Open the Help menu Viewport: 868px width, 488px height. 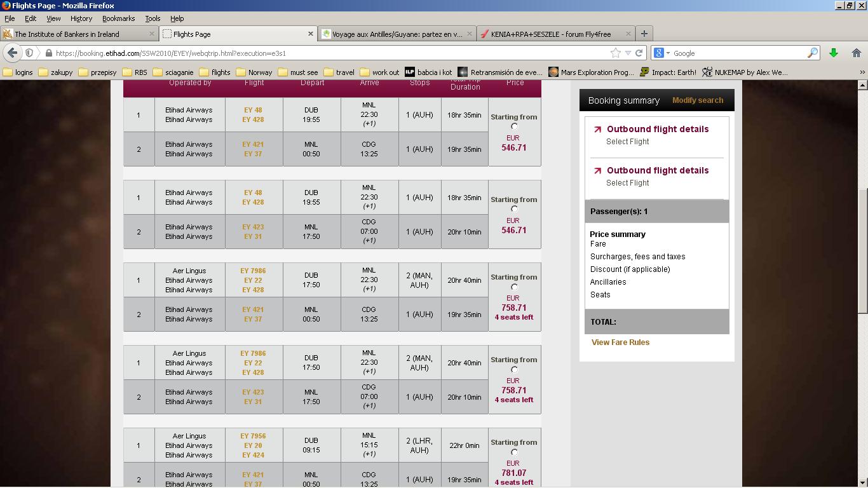(x=177, y=18)
